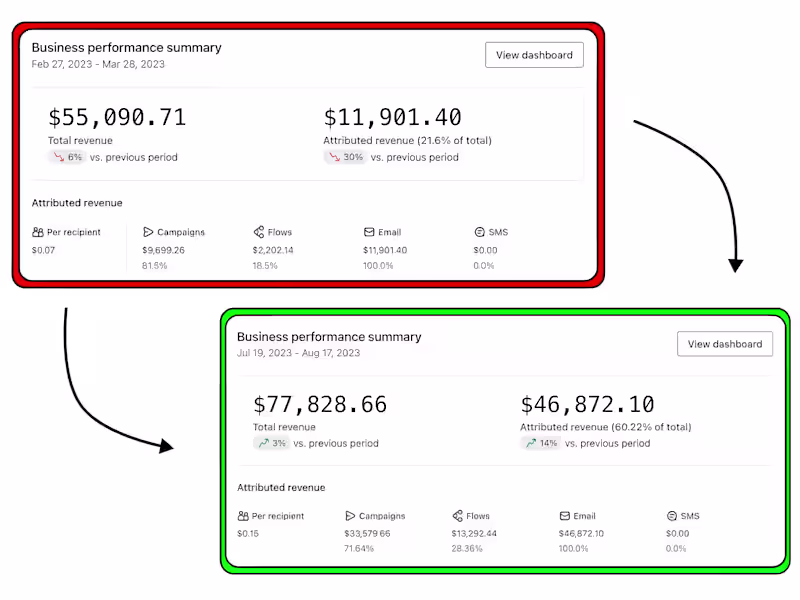Click Per recipient icon in the red card
800x600 pixels.
click(x=38, y=232)
